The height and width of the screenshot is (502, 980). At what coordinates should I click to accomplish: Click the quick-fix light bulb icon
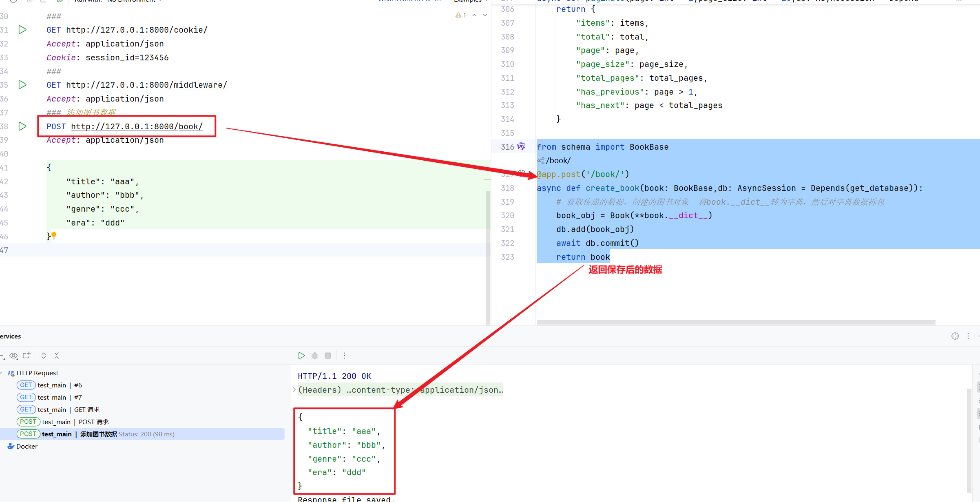point(54,235)
